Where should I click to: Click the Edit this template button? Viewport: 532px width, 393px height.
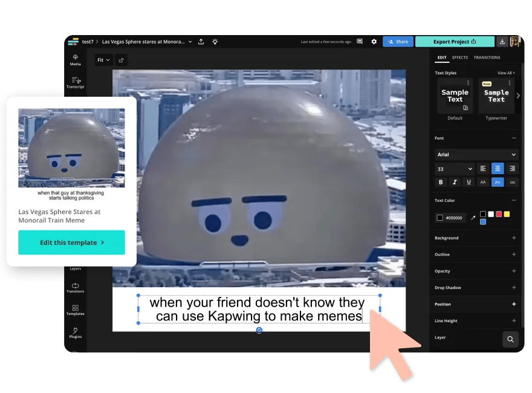(71, 242)
